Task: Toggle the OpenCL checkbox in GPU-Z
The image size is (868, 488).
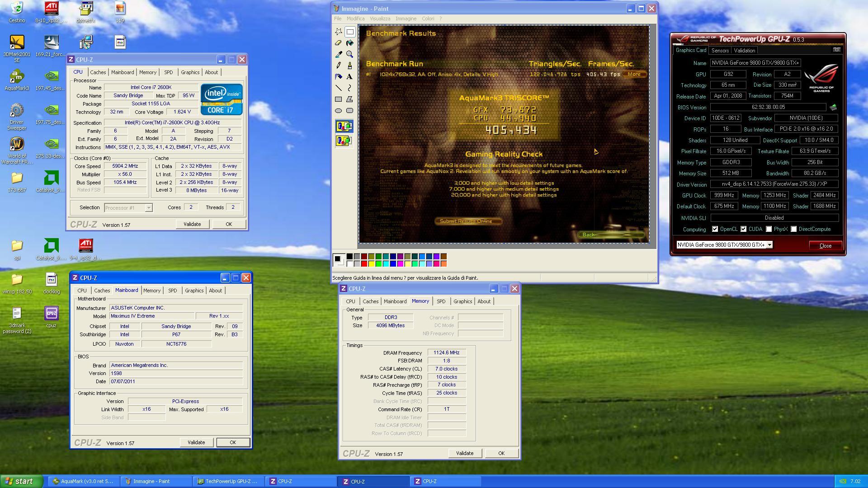Action: 715,229
